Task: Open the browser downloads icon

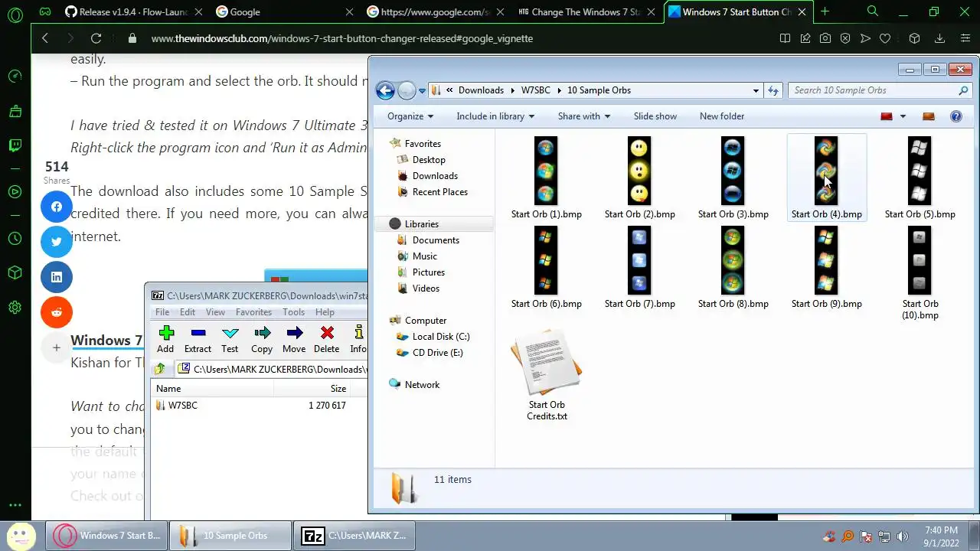Action: (939, 38)
